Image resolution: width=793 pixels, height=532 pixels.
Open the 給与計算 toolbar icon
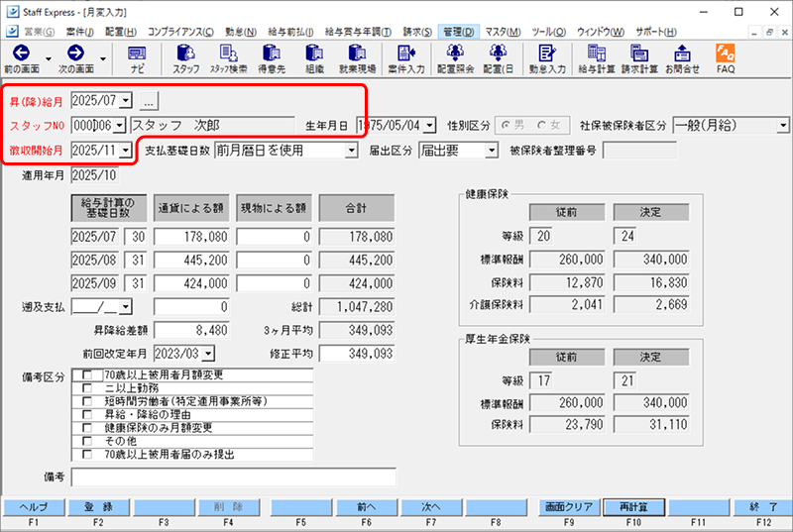pyautogui.click(x=597, y=59)
